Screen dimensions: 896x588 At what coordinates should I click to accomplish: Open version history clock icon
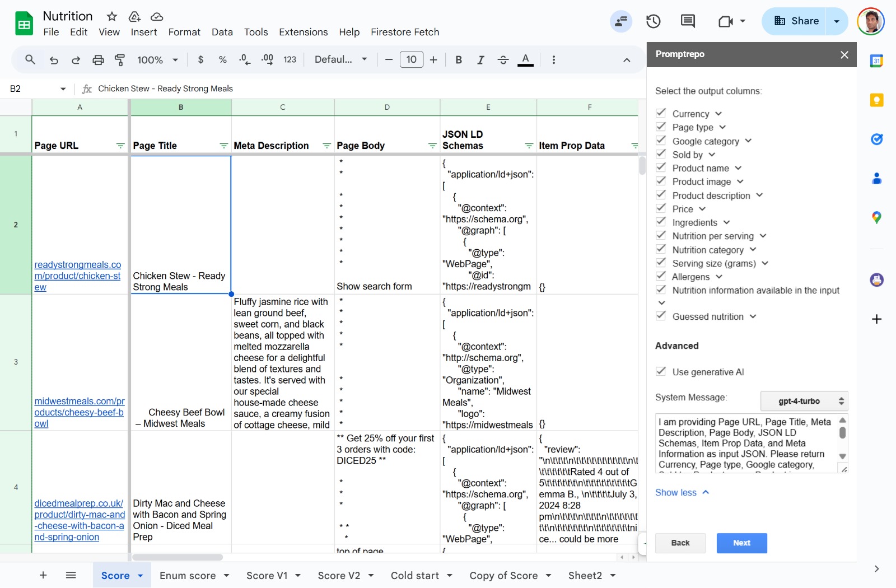pyautogui.click(x=653, y=21)
